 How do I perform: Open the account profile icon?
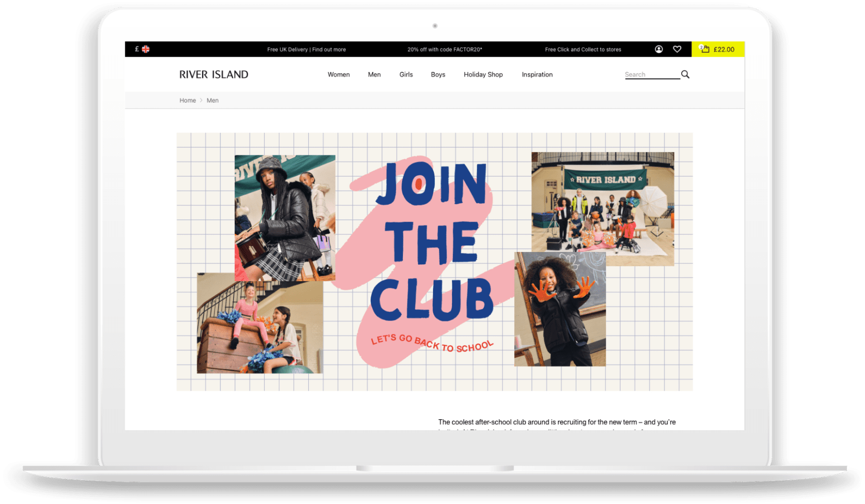pyautogui.click(x=659, y=49)
